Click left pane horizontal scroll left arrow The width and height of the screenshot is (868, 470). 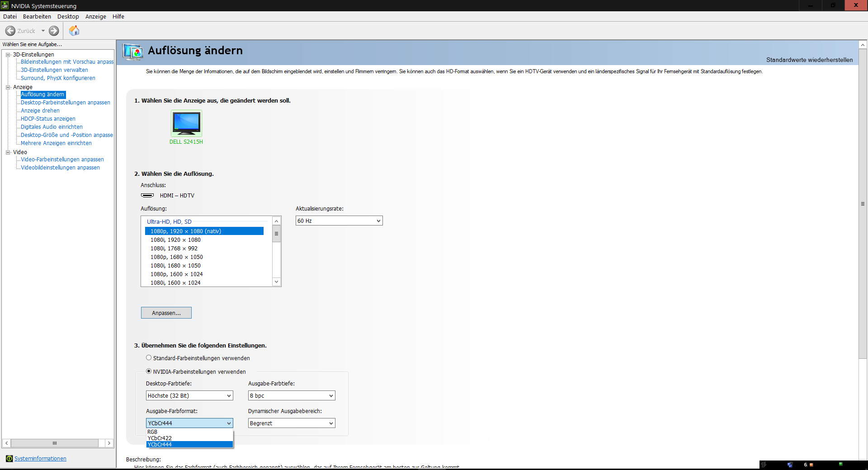[x=7, y=443]
